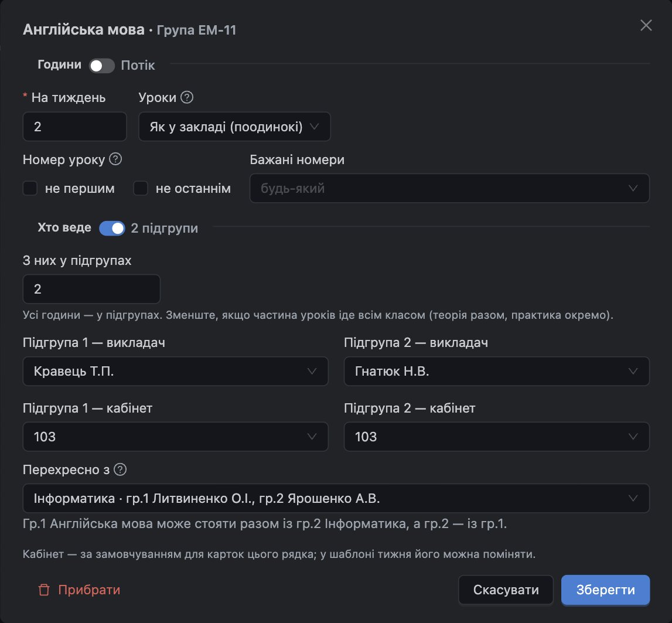Open the Бажані номери dropdown
Screen dimensions: 672x623
click(x=449, y=188)
